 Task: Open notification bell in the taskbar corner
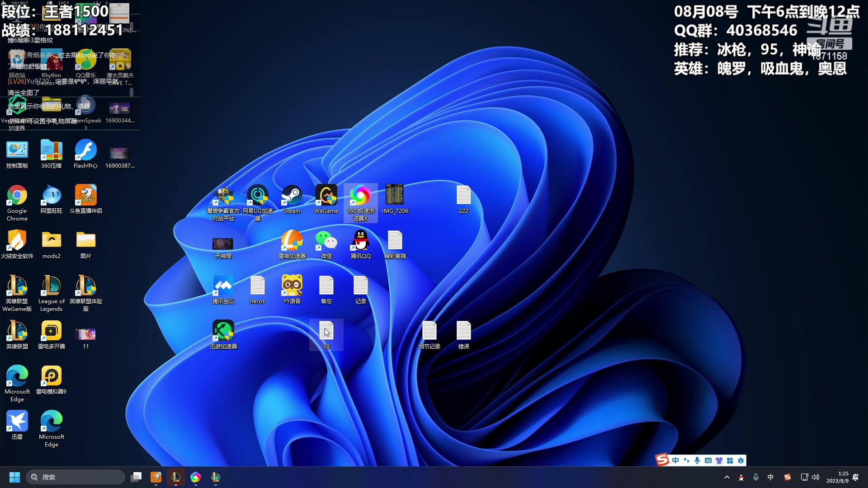(x=856, y=477)
